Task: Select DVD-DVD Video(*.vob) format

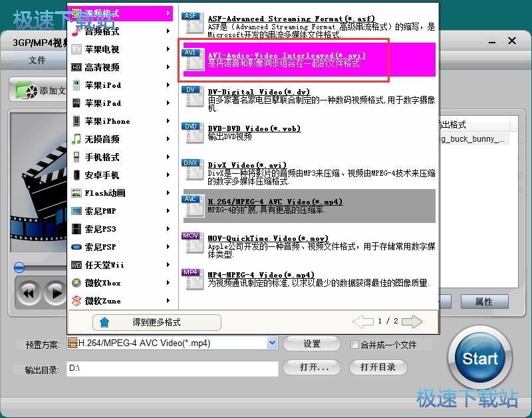Action: [309, 132]
